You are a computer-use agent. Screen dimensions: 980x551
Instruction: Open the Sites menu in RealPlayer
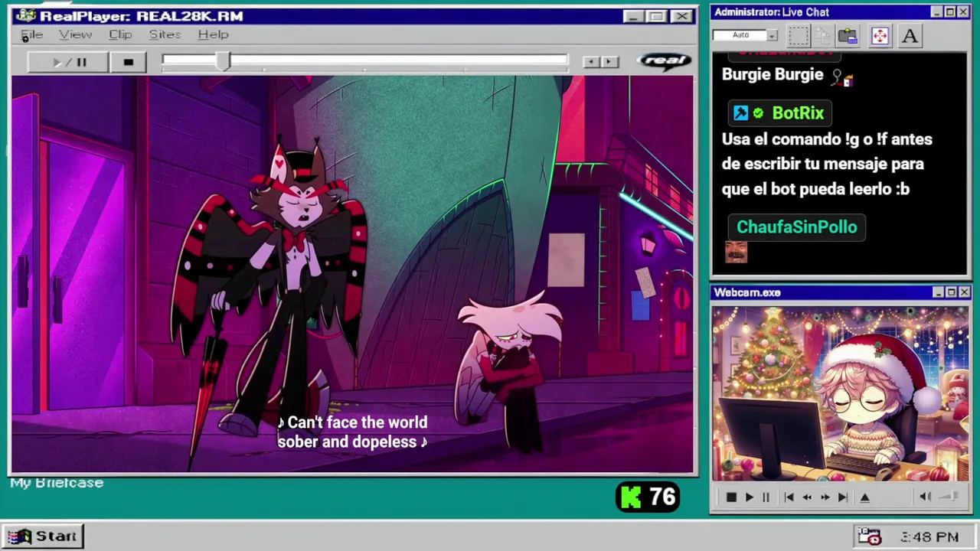click(165, 34)
